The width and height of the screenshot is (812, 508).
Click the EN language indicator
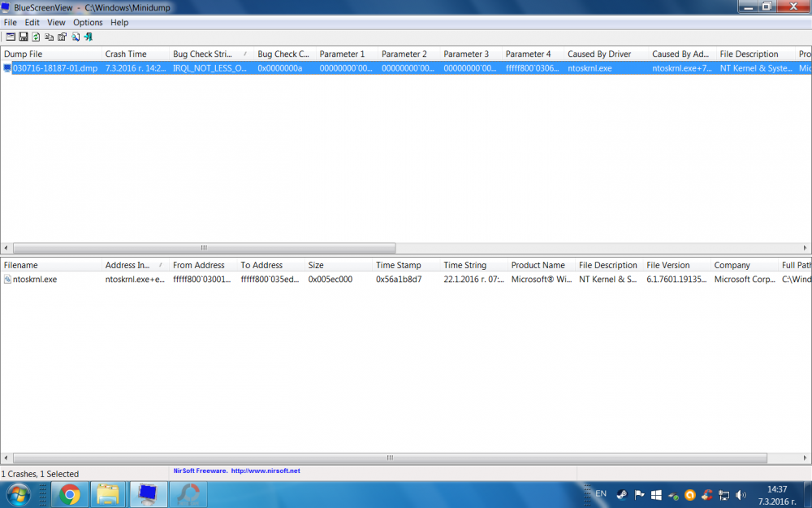click(x=601, y=493)
